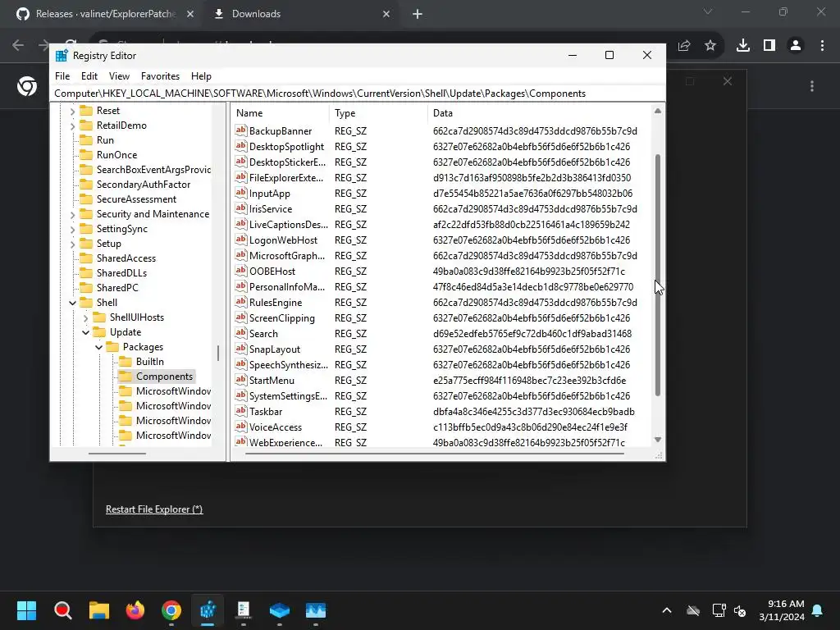The height and width of the screenshot is (630, 840).
Task: Select the LiveCaptionsDes... value name
Action: [x=288, y=225]
